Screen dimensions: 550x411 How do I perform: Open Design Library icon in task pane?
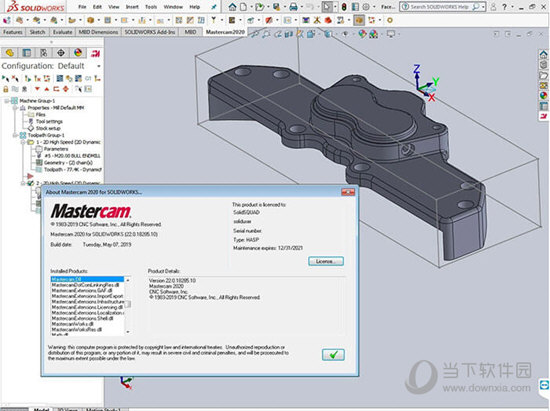pos(543,65)
